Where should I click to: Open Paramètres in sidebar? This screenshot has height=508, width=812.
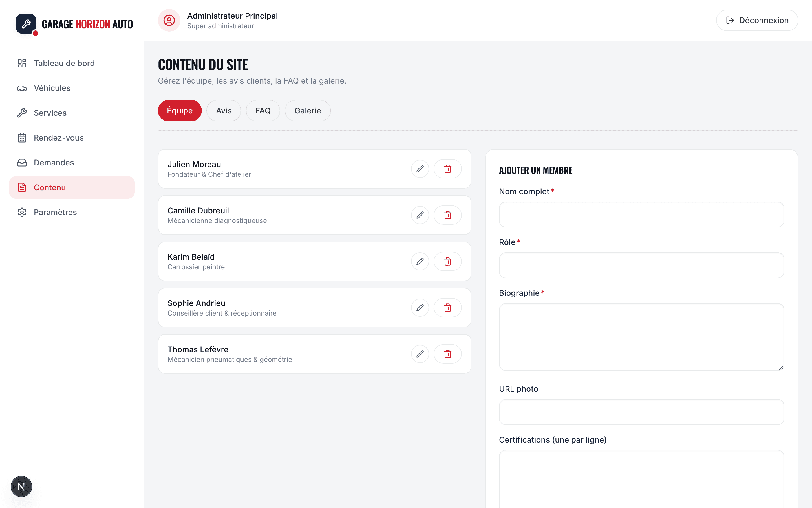coord(72,212)
